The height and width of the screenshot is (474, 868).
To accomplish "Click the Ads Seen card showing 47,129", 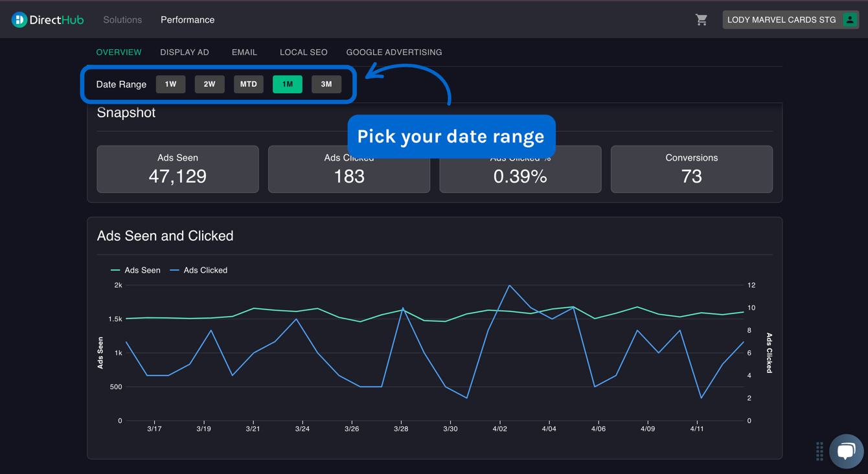I will pyautogui.click(x=177, y=169).
